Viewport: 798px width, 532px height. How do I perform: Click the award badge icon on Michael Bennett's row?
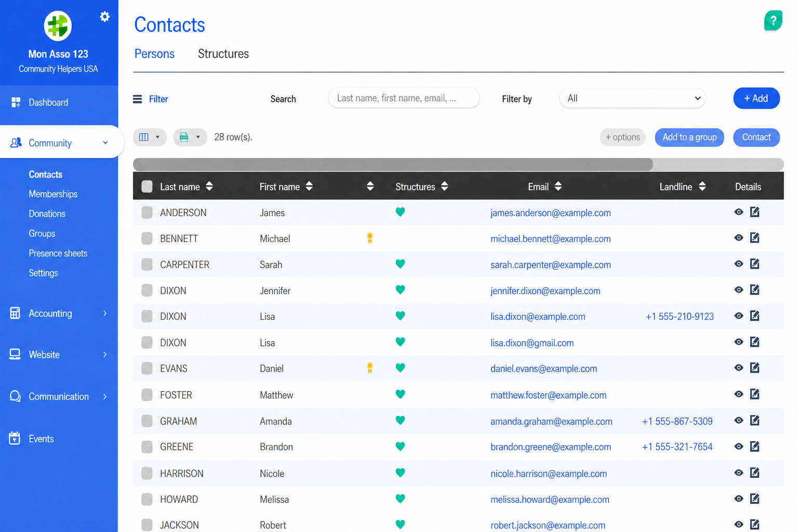370,238
